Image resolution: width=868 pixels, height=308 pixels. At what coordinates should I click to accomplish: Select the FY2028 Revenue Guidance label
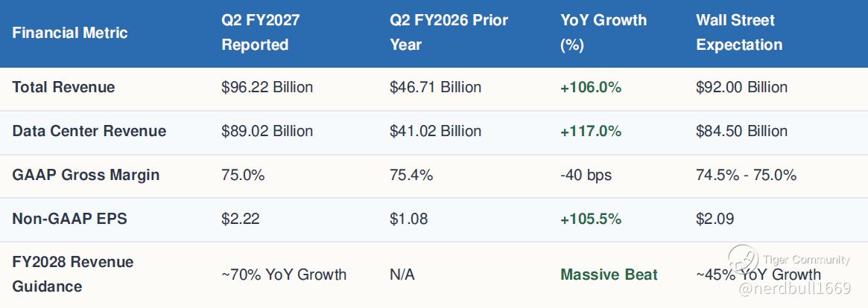click(73, 275)
